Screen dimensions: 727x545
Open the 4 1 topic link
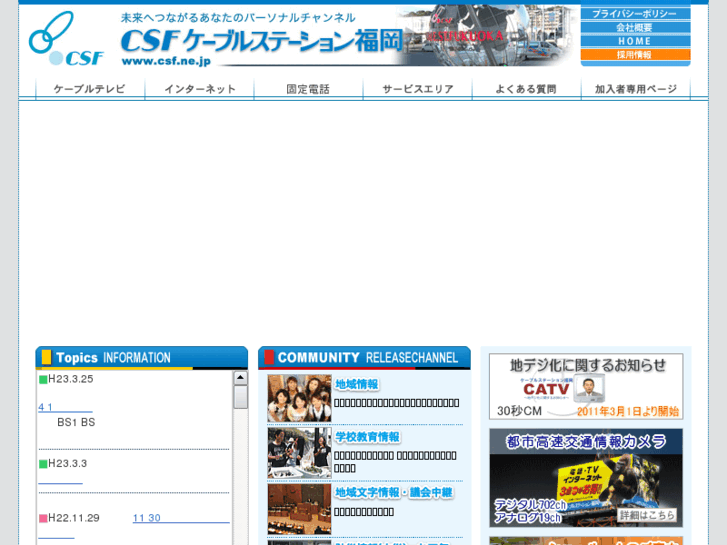[65, 407]
